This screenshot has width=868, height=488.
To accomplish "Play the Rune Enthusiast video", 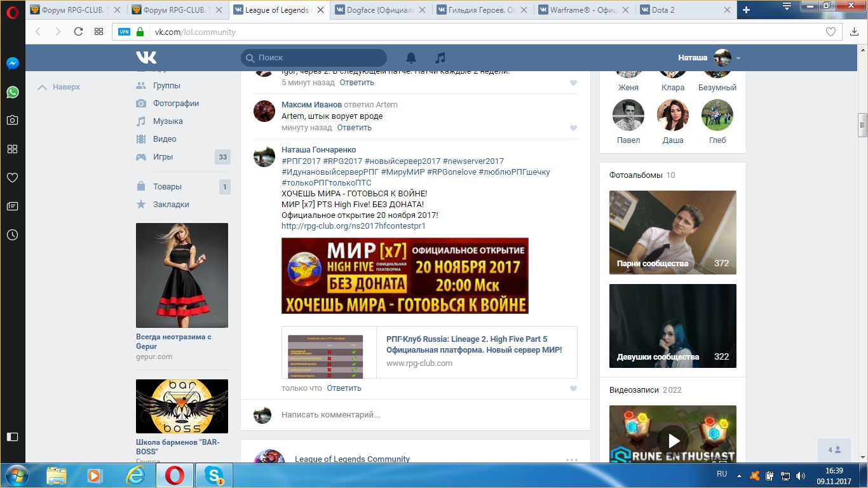I will 673,440.
